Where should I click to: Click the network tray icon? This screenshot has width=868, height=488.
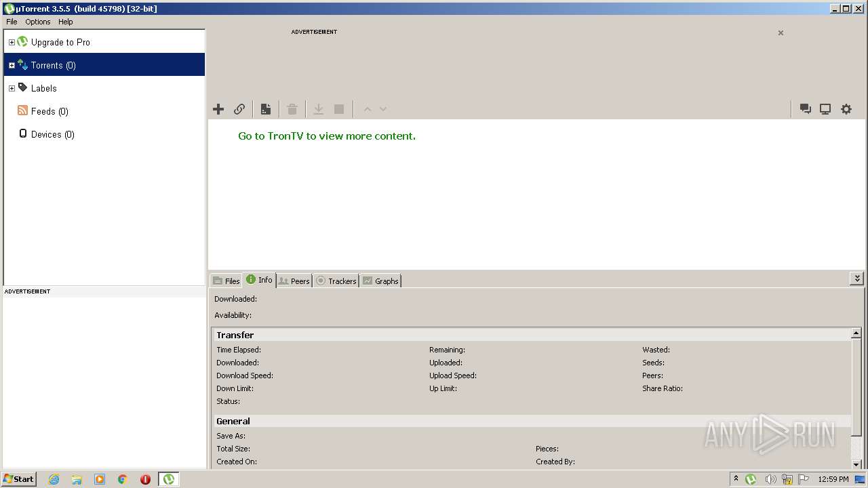[787, 479]
